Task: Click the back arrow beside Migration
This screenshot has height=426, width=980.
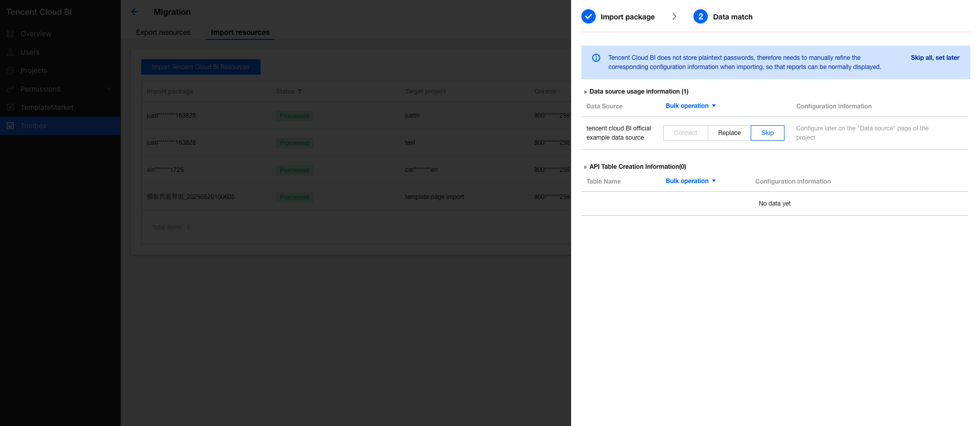Action: [x=135, y=12]
